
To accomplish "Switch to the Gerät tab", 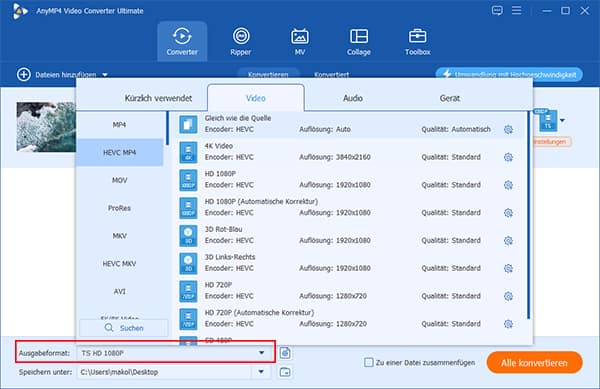I will 450,98.
